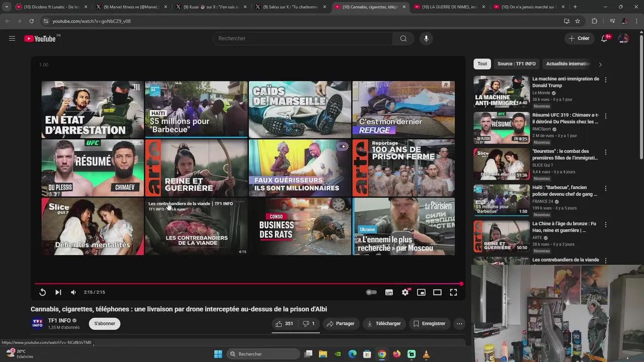
Task: Click the video progress bar
Action: (x=248, y=284)
